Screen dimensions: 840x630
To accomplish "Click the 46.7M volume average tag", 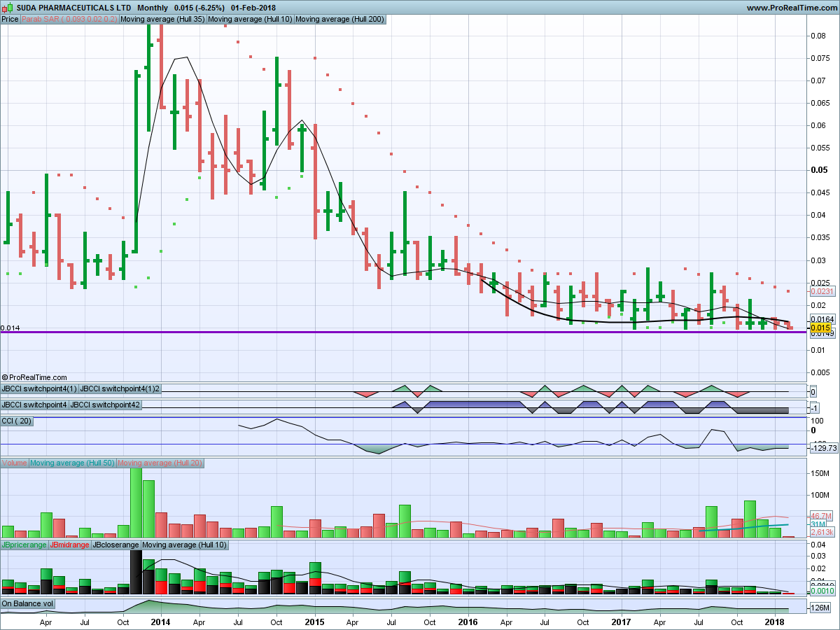I will click(821, 516).
